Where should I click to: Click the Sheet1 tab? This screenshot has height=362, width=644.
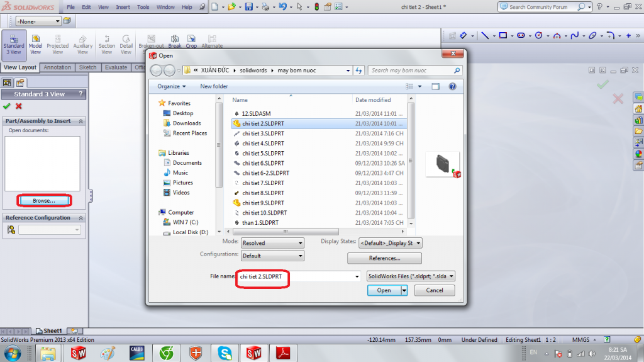49,331
